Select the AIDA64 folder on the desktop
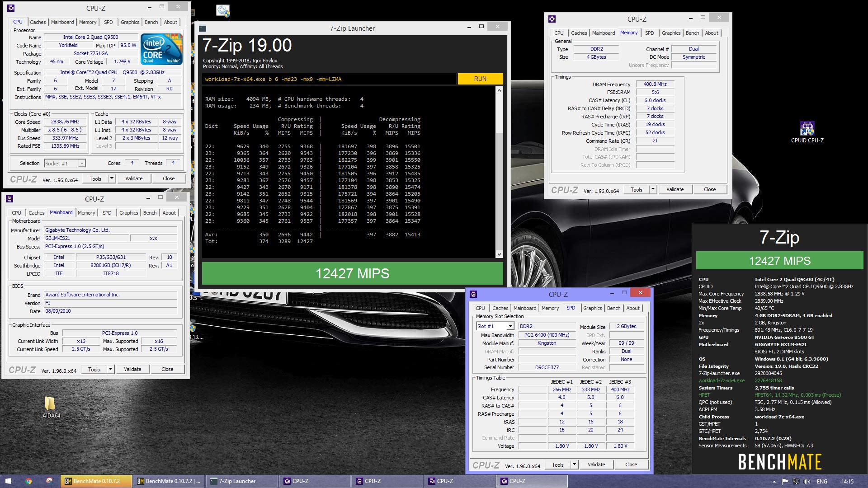The image size is (868, 488). (50, 408)
